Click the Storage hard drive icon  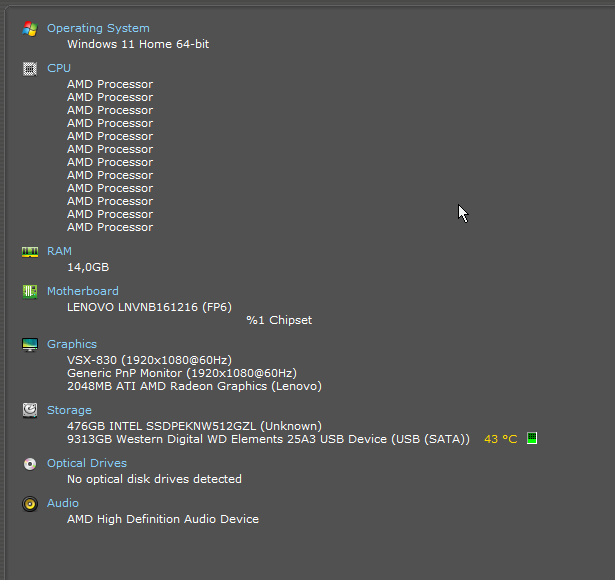[x=30, y=410]
